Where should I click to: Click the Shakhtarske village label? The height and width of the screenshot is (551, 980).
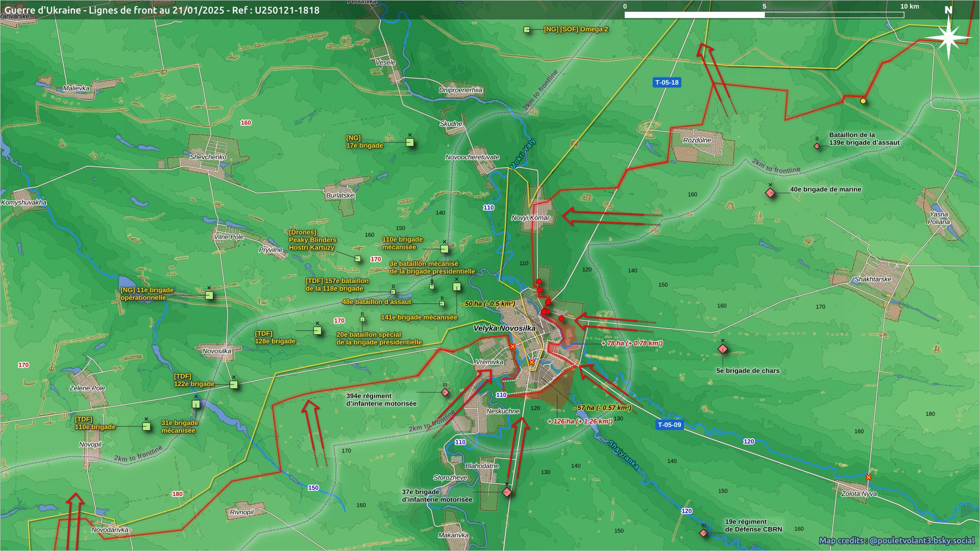[x=872, y=280]
